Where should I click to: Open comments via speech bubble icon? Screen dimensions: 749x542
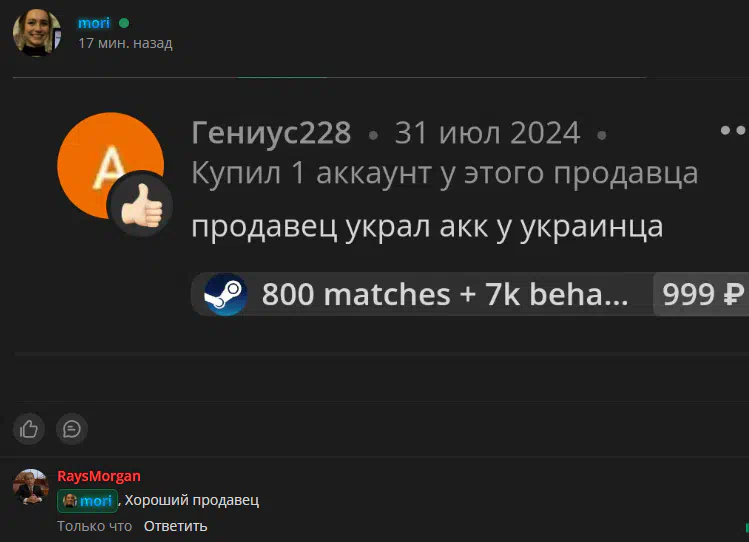coord(72,429)
